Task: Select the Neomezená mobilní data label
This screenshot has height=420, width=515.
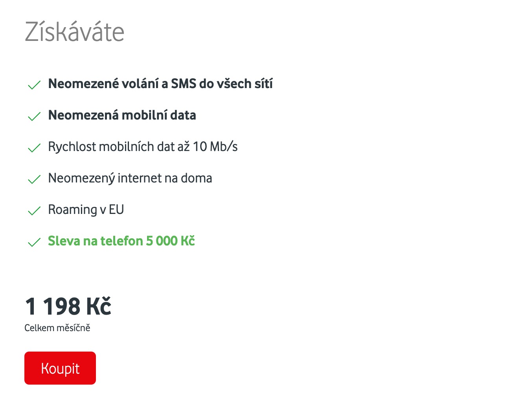Action: click(x=122, y=115)
